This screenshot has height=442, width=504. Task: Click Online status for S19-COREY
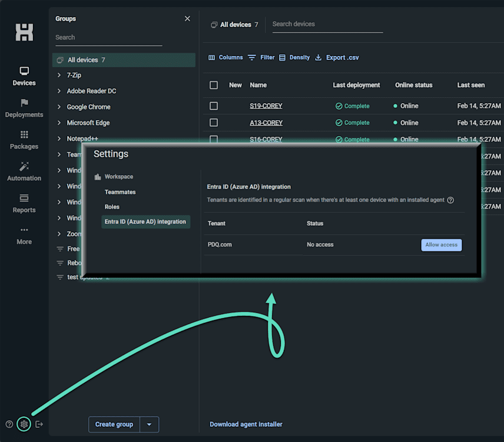point(406,106)
